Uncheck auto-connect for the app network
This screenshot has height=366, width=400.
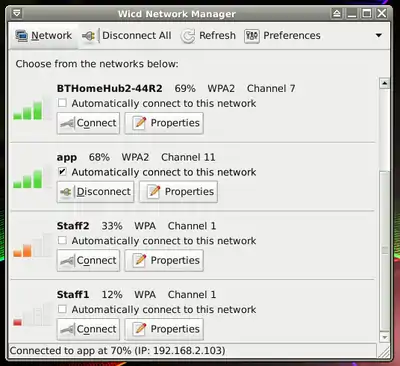click(x=62, y=172)
